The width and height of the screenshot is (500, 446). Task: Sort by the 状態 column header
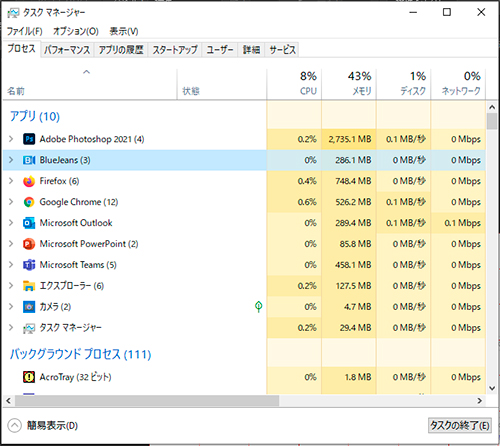(x=222, y=84)
